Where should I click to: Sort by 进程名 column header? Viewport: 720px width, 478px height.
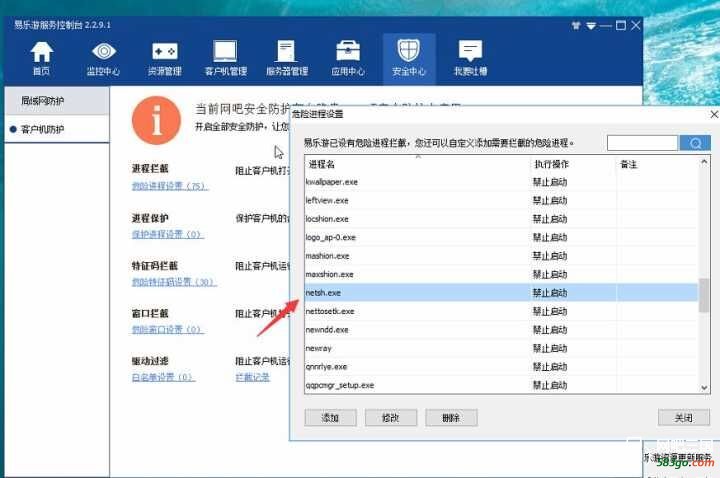(417, 164)
